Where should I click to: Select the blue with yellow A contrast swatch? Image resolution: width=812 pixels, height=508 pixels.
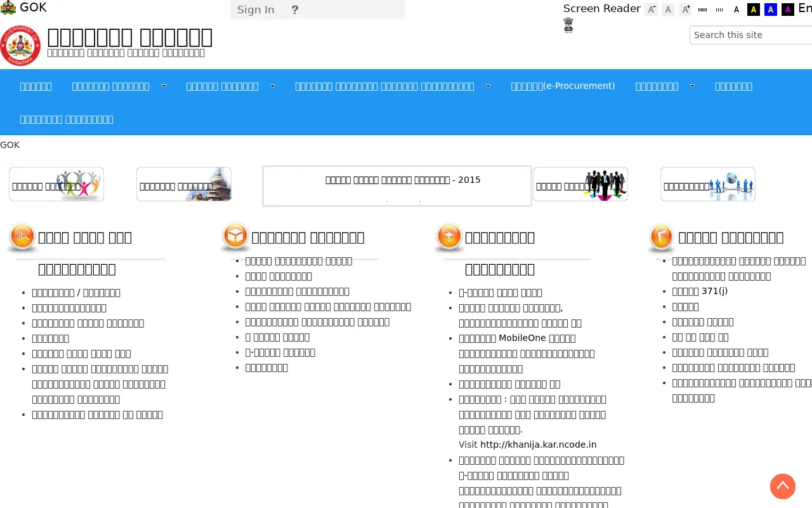[771, 10]
